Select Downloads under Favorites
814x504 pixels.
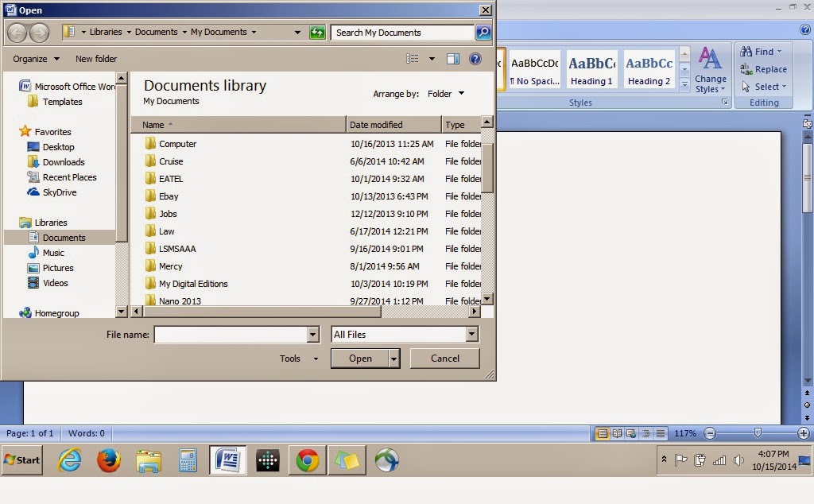(64, 162)
